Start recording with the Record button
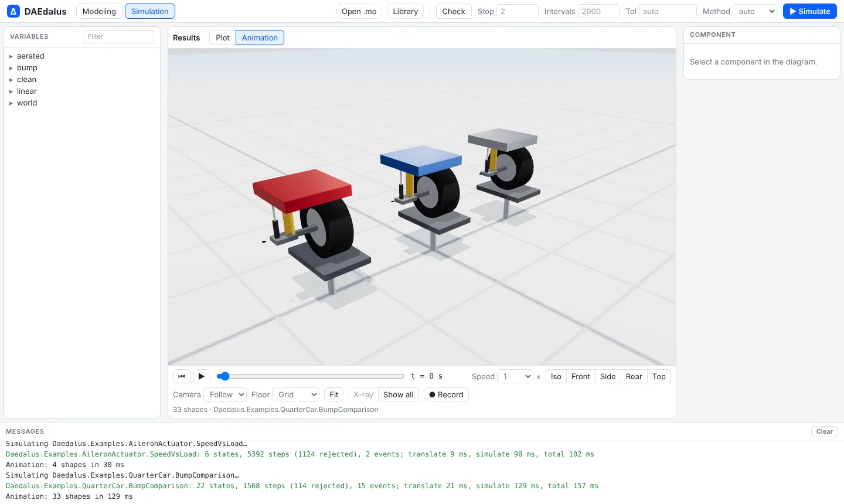This screenshot has height=504, width=844. (x=446, y=394)
